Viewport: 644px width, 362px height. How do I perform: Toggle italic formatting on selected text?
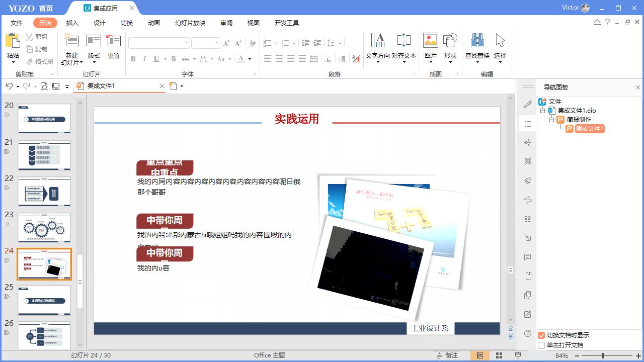click(x=144, y=59)
